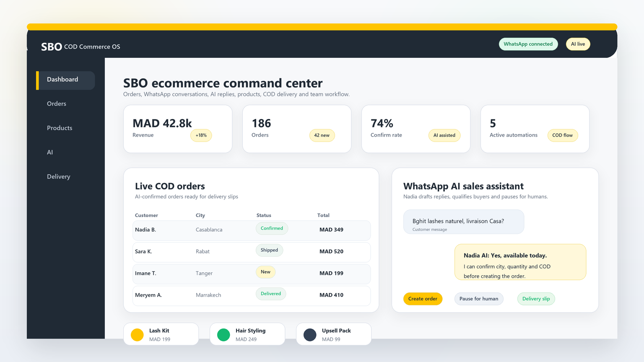Open the Delivery slip button
The image size is (644, 362).
(536, 299)
